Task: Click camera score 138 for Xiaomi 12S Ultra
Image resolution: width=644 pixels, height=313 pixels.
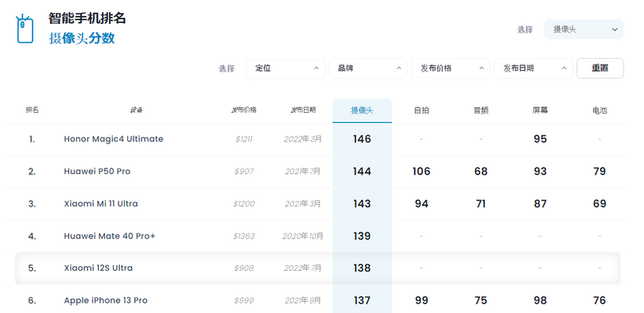Action: [x=362, y=269]
